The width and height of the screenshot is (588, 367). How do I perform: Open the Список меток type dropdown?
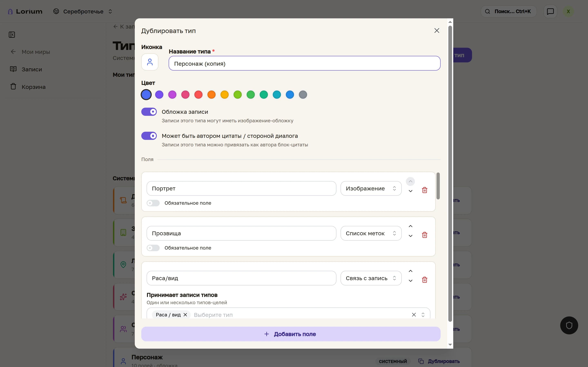tap(371, 233)
